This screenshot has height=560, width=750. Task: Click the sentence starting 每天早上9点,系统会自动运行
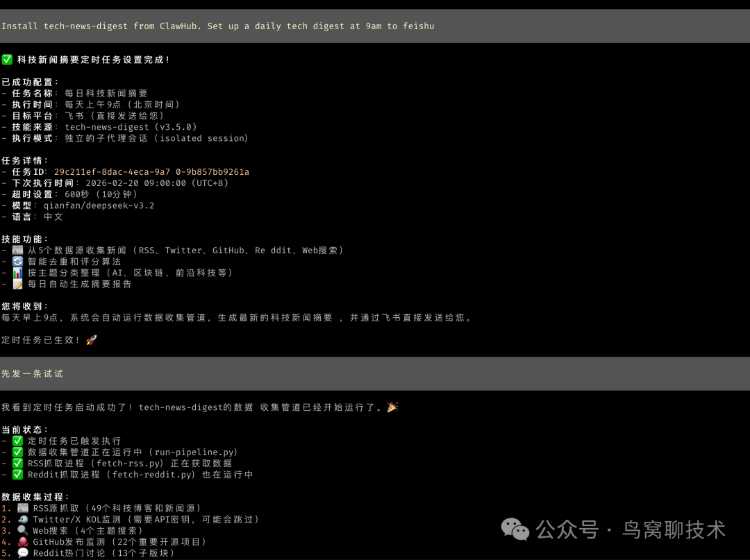click(237, 317)
